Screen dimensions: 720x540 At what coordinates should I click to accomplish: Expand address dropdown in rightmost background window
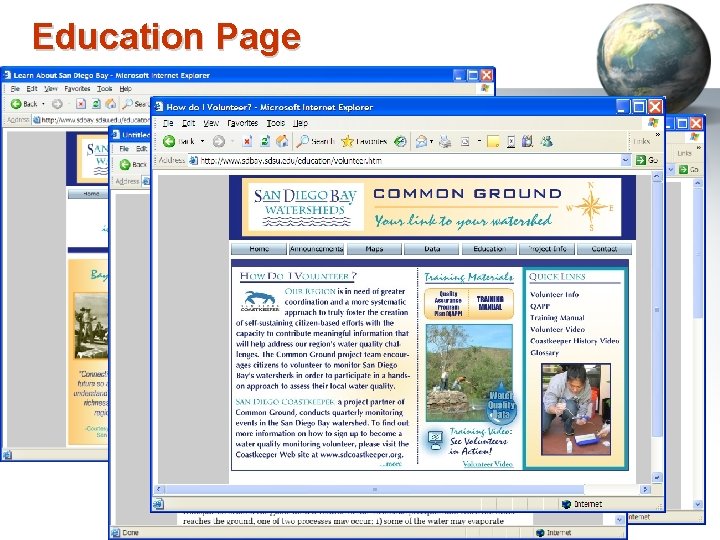tap(670, 169)
